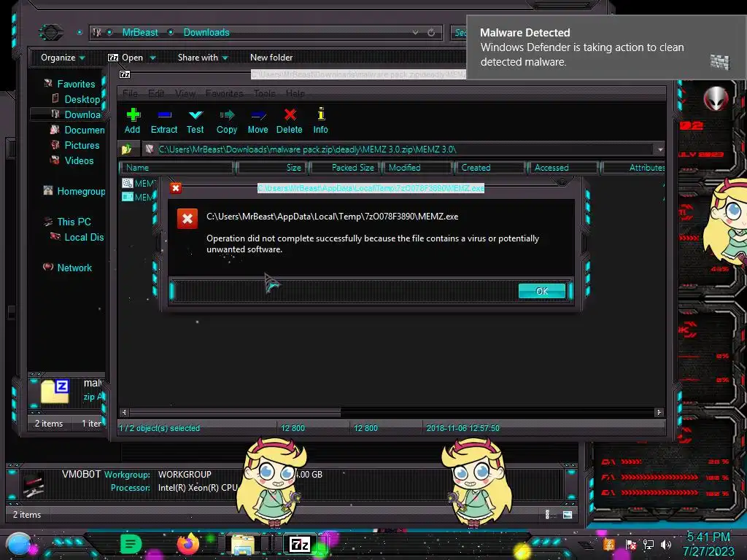This screenshot has height=560, width=747.
Task: Open the Help menu in 7-Zip
Action: pos(295,93)
